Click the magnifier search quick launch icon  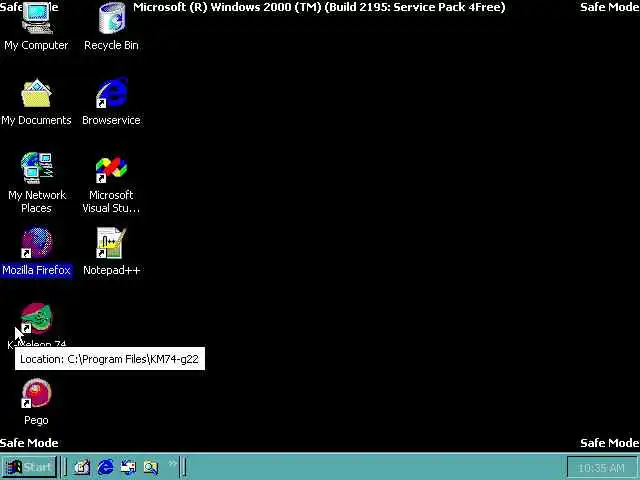click(x=151, y=467)
